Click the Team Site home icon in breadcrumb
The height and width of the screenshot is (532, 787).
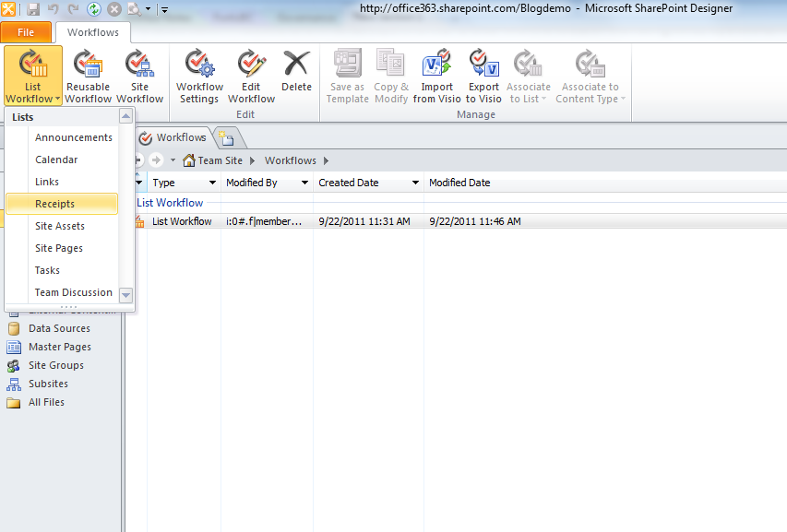(189, 160)
